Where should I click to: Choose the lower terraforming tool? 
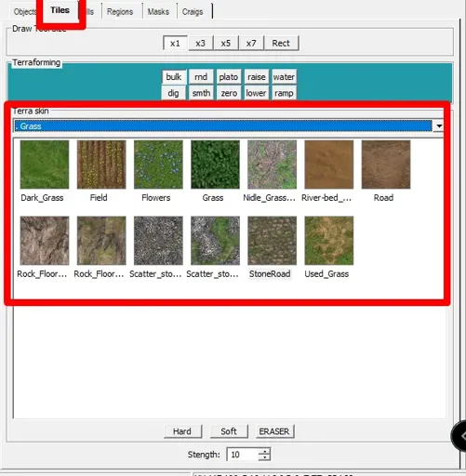256,93
